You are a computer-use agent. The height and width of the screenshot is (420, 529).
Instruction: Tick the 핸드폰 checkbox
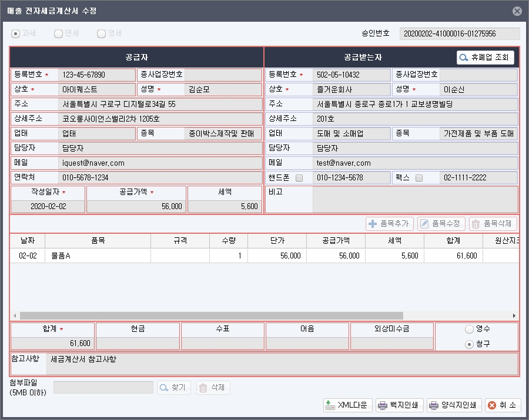(x=299, y=178)
